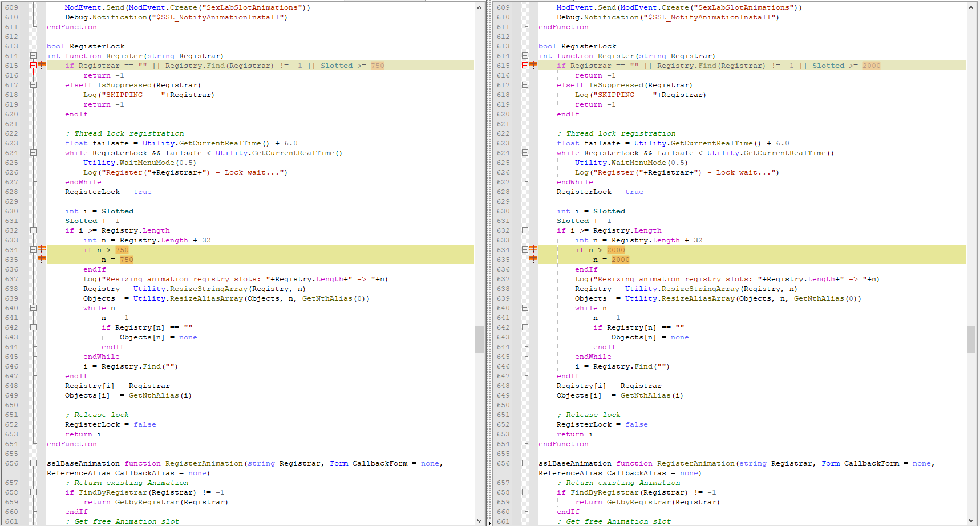Click the value 2000 on line 615, right pane
The width and height of the screenshot is (980, 526).
tap(872, 66)
